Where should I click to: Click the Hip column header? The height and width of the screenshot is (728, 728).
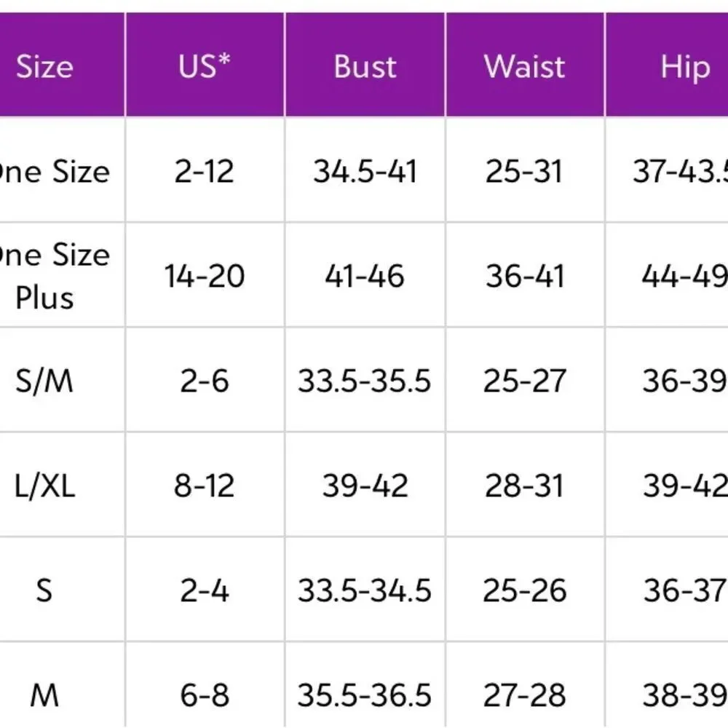[x=684, y=66]
